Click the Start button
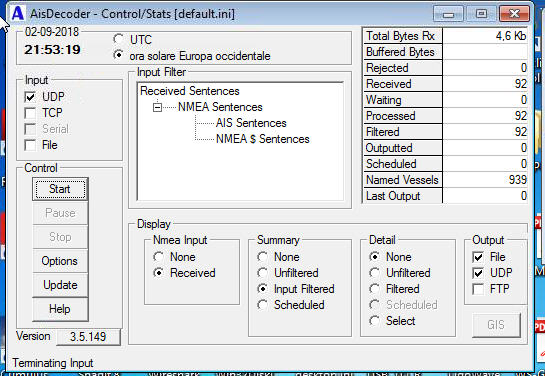 (x=60, y=189)
